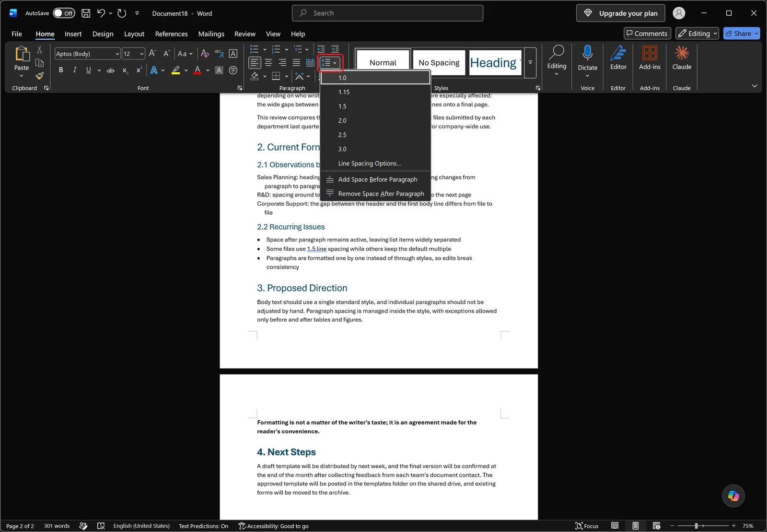Collapse the ribbon with the chevron
Image resolution: width=767 pixels, height=532 pixels.
[755, 86]
